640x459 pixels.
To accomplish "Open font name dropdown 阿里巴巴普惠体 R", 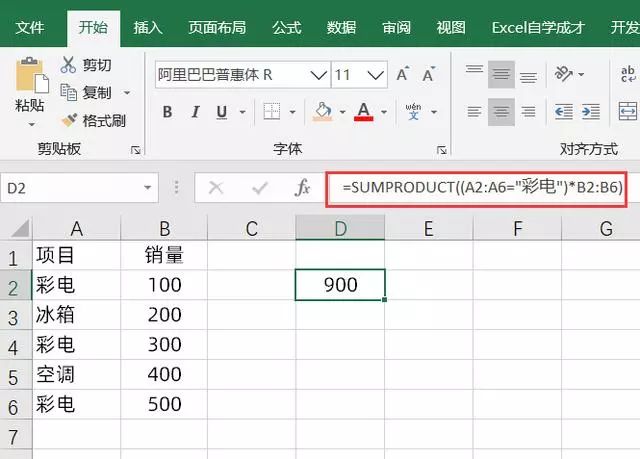I will (x=318, y=75).
